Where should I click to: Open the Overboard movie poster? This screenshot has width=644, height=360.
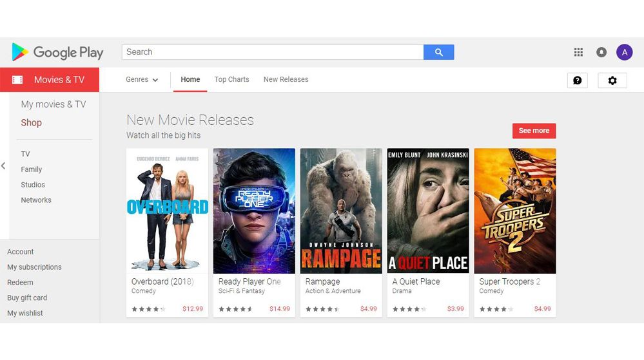pyautogui.click(x=167, y=211)
